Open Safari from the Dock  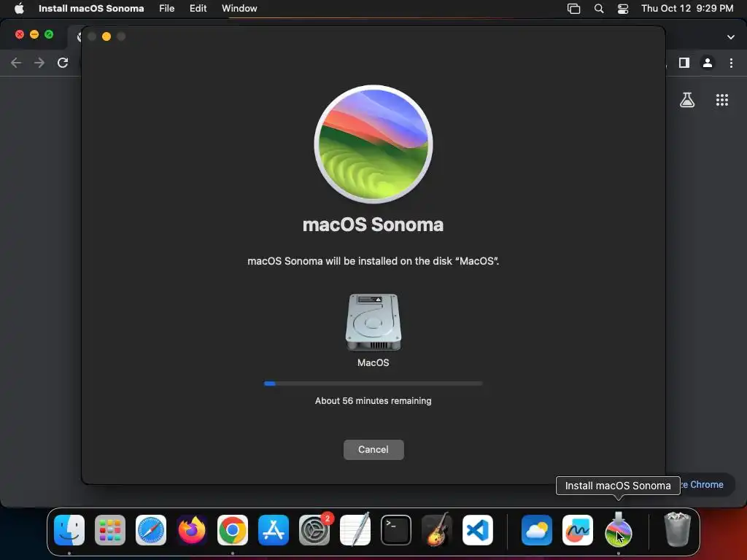[x=151, y=530]
